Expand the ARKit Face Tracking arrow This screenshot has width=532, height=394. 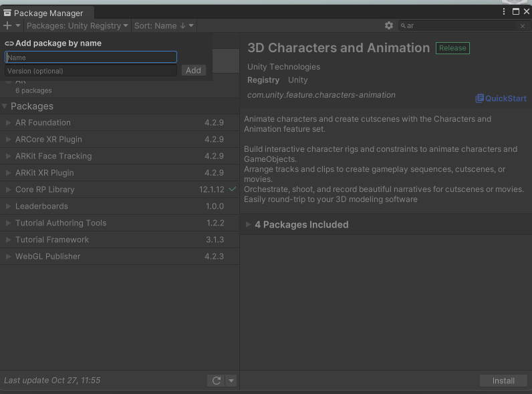coord(9,156)
